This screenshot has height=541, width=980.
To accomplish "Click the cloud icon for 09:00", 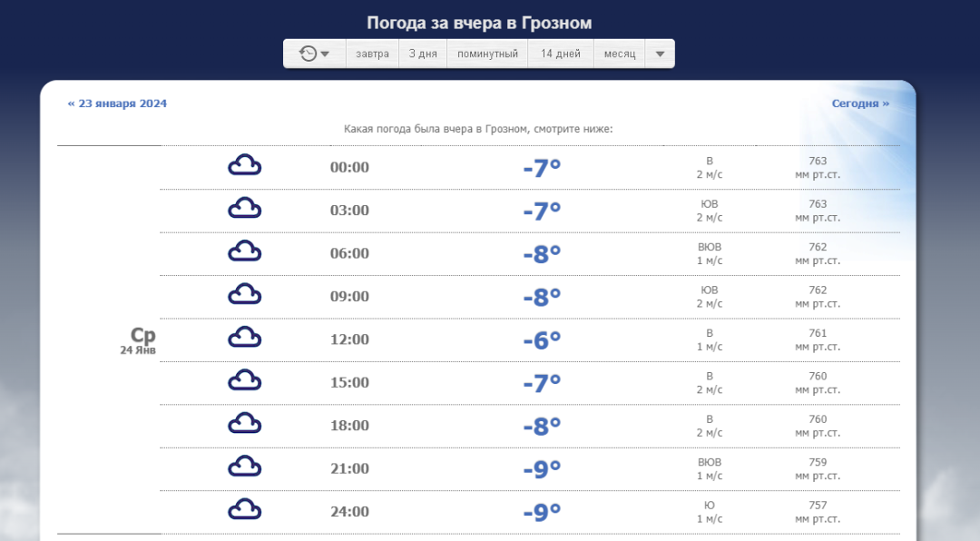I will pyautogui.click(x=244, y=295).
